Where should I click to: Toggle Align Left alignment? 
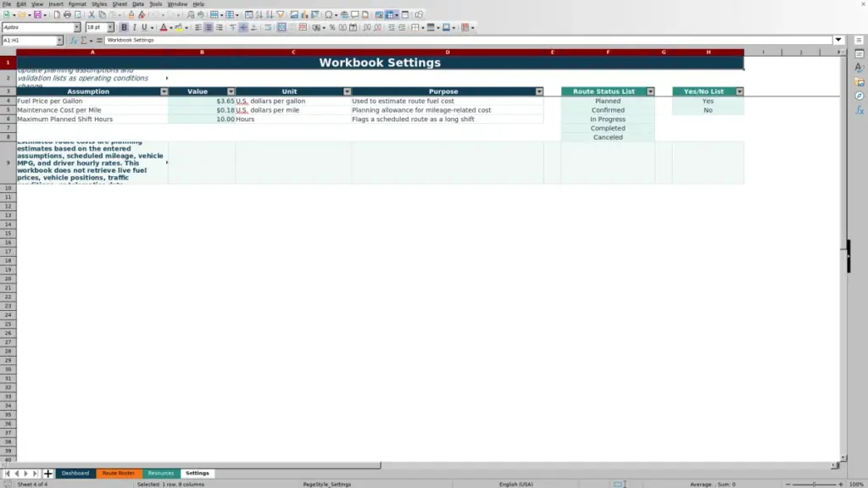pyautogui.click(x=198, y=27)
